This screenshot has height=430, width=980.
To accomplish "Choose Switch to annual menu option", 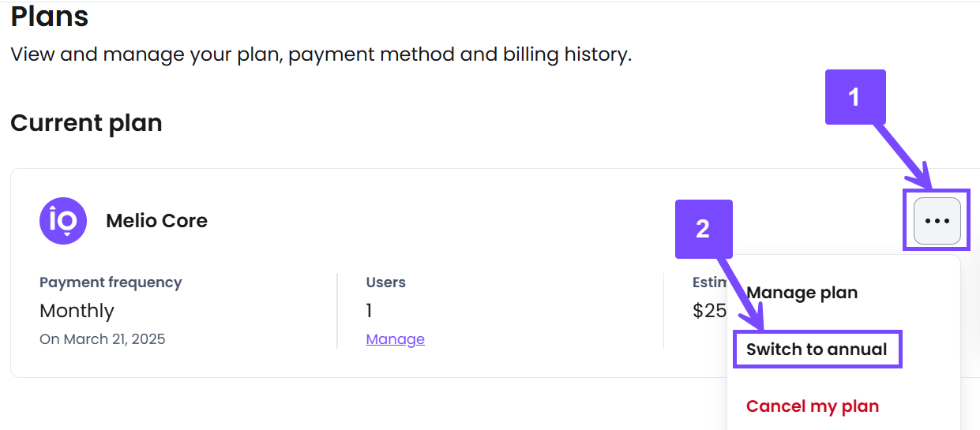I will 817,350.
